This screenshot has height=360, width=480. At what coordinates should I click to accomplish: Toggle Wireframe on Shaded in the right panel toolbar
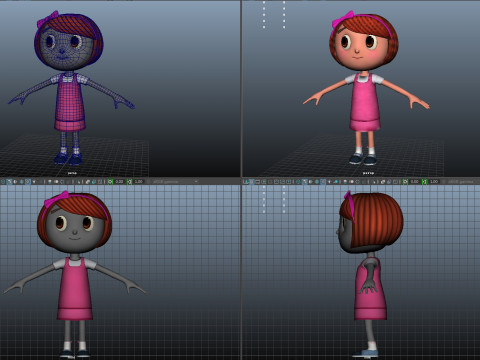tap(317, 182)
